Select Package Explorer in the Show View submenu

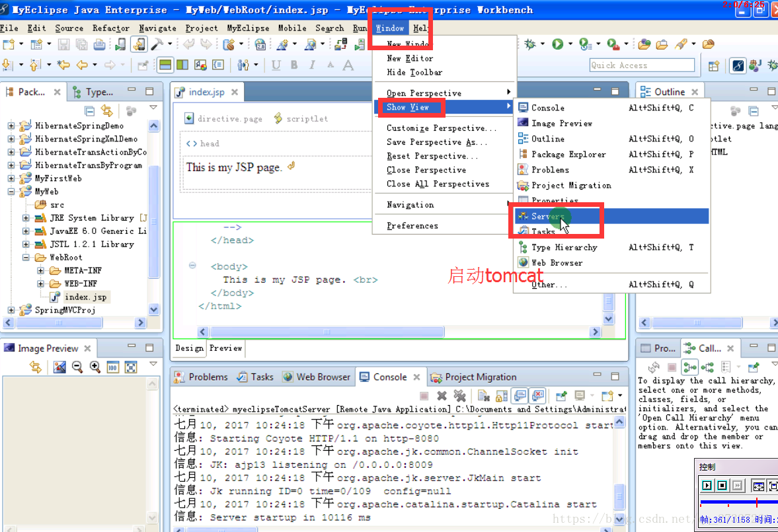click(611, 155)
